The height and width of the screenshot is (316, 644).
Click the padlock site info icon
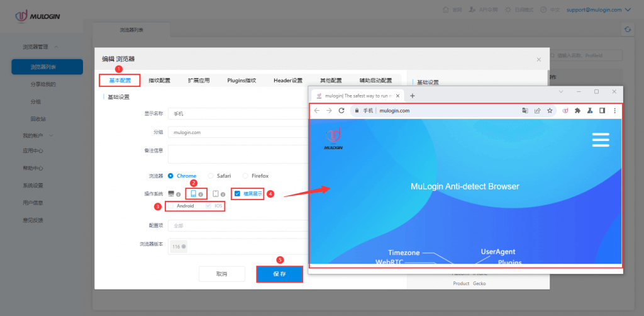(357, 111)
